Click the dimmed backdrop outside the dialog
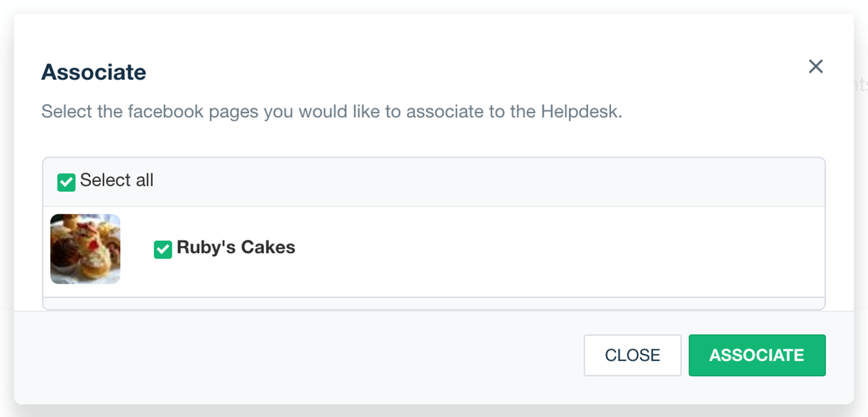This screenshot has height=417, width=868. coord(862,232)
